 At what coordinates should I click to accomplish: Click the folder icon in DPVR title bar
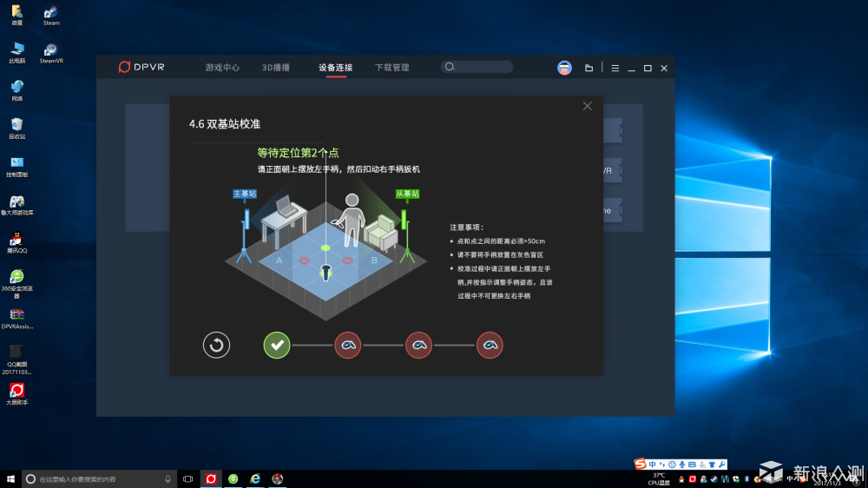589,68
